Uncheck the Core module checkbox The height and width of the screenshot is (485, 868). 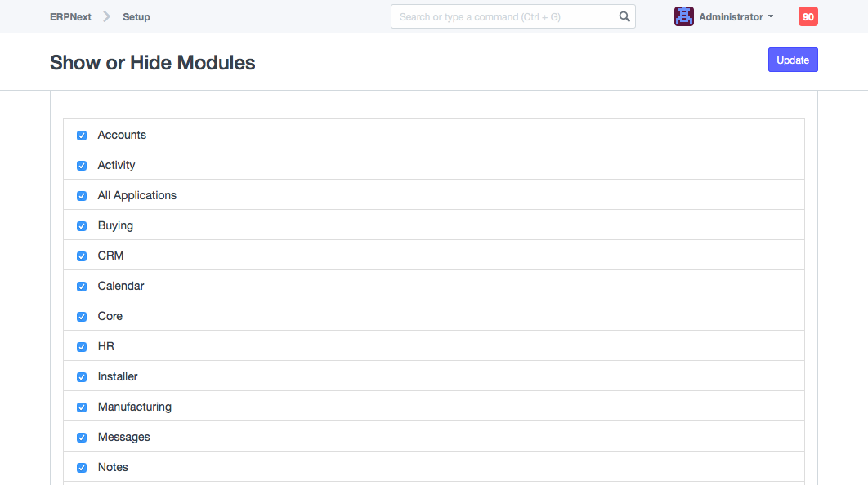pyautogui.click(x=82, y=317)
